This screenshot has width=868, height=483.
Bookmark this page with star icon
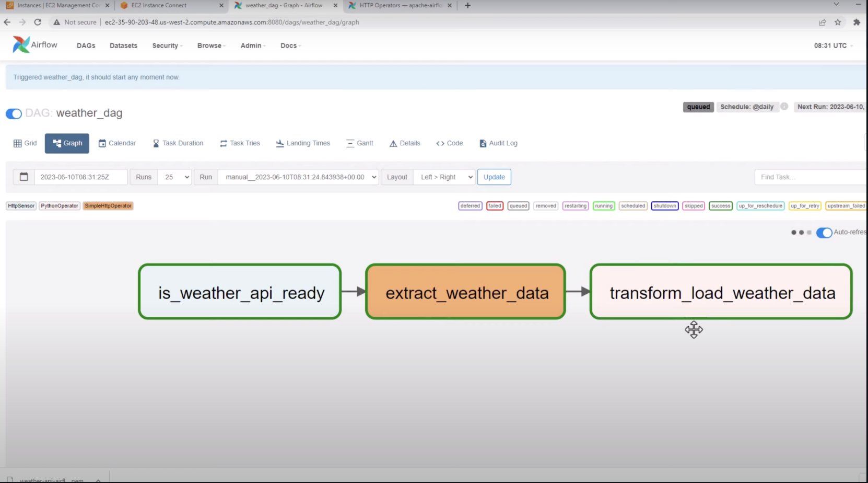(838, 22)
